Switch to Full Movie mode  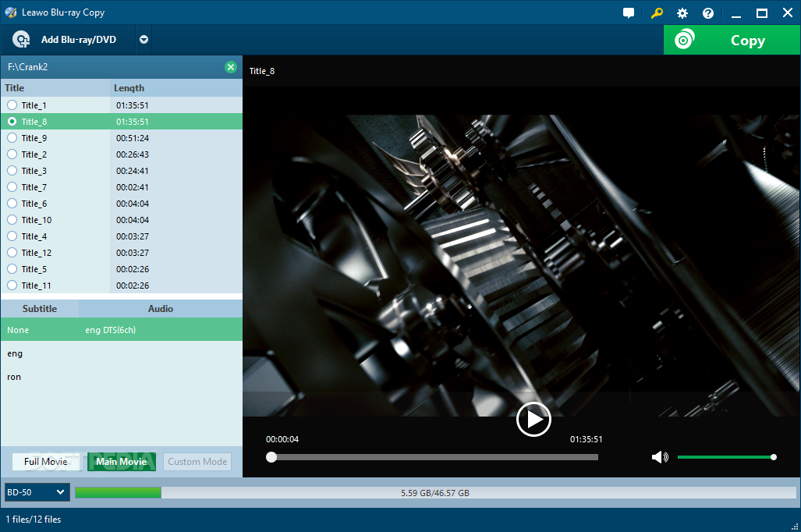click(x=46, y=462)
